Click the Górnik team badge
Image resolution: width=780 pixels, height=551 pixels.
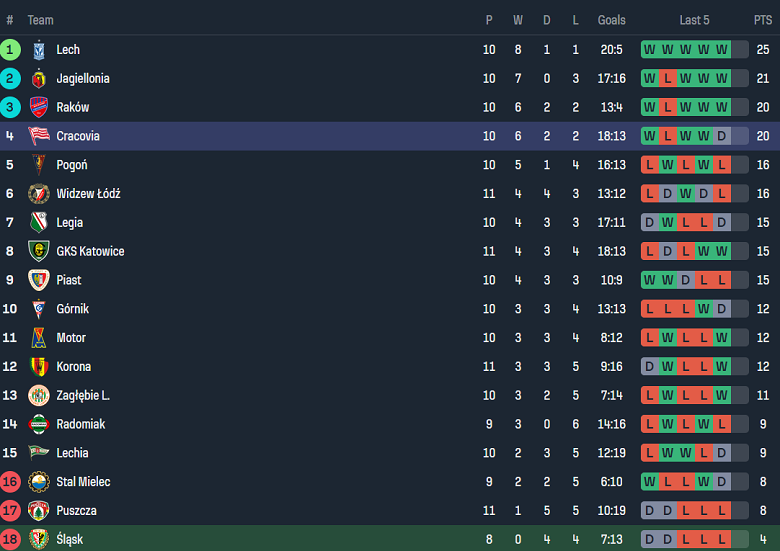(x=39, y=309)
